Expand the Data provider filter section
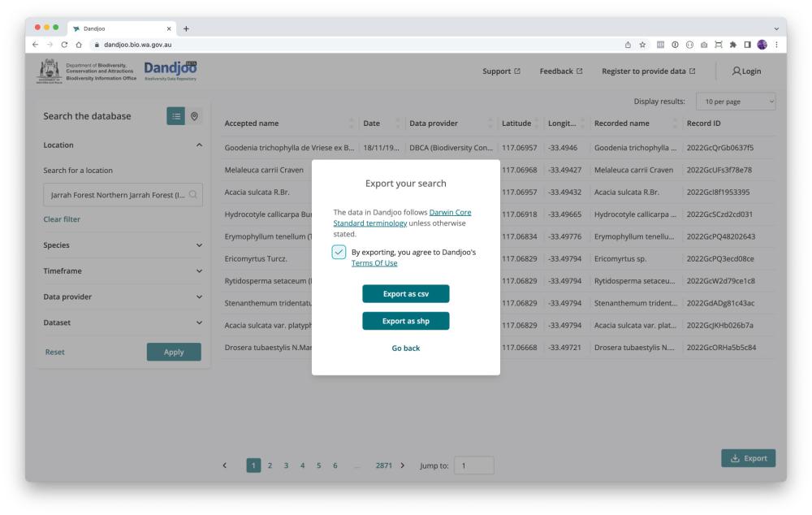This screenshot has width=812, height=515. pyautogui.click(x=200, y=296)
